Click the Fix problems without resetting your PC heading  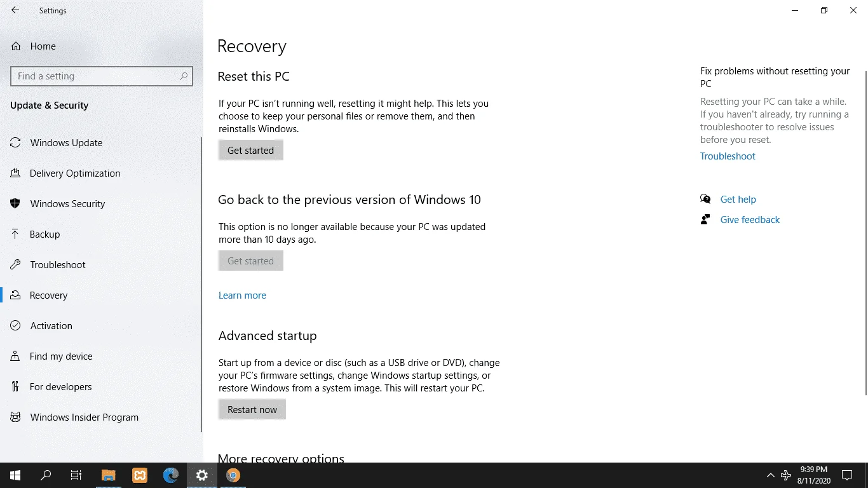point(775,78)
